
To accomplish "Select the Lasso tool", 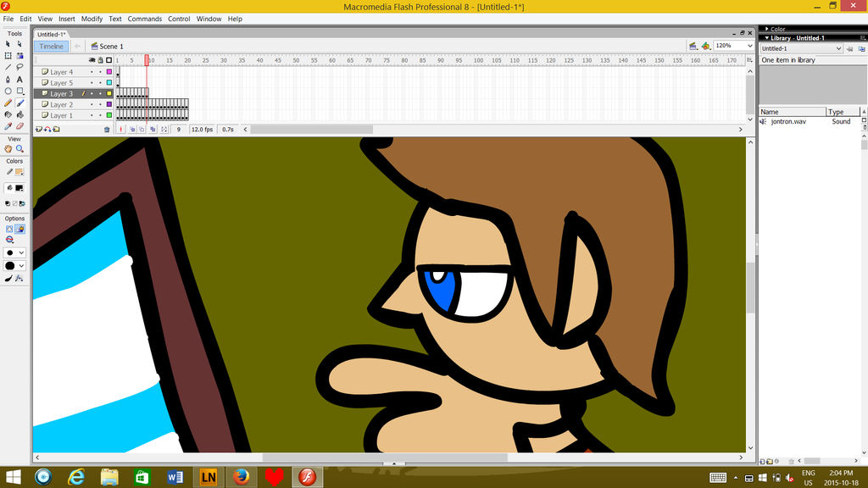I will (21, 65).
